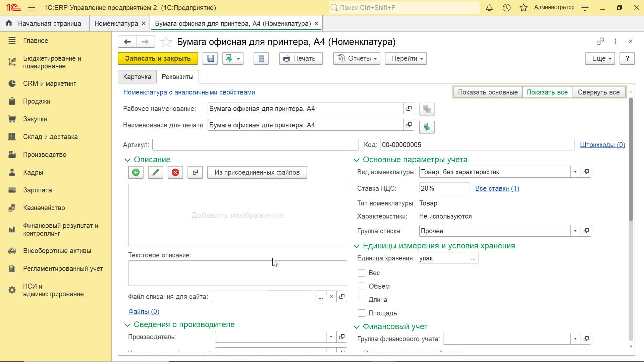This screenshot has height=362, width=644.
Task: Open Производитель item form icon
Action: 342,337
